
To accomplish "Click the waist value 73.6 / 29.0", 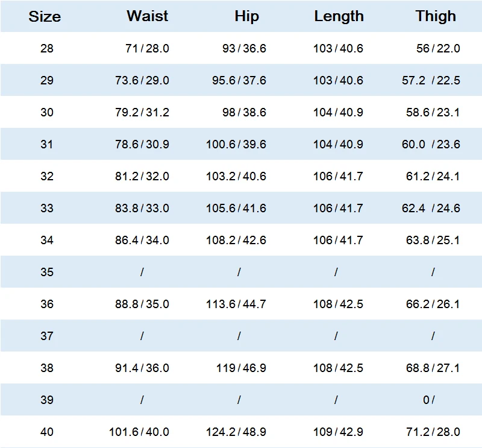I will tap(142, 80).
